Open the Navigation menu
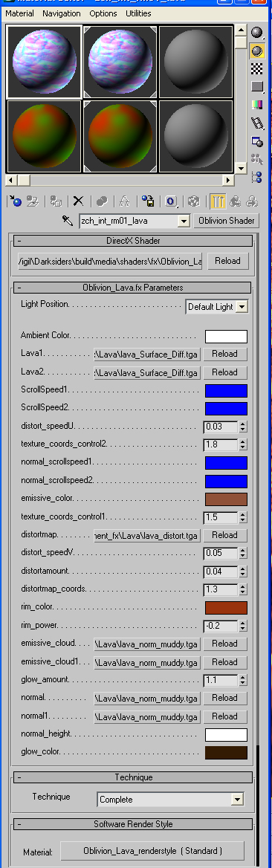 coord(62,13)
